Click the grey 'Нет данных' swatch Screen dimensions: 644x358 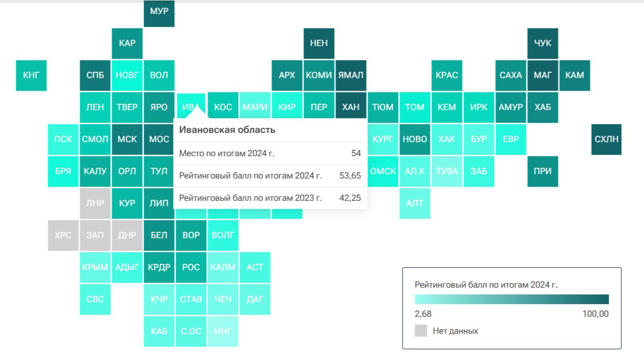coord(421,331)
